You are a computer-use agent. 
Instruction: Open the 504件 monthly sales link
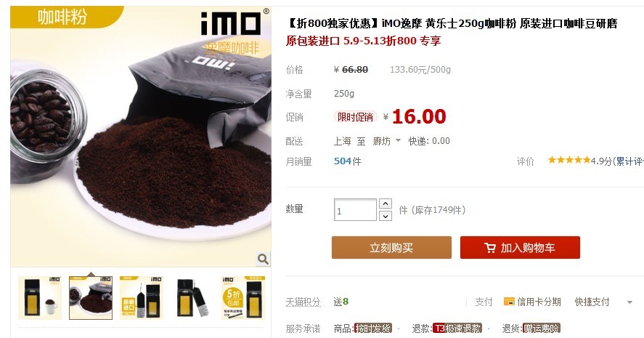coord(348,161)
